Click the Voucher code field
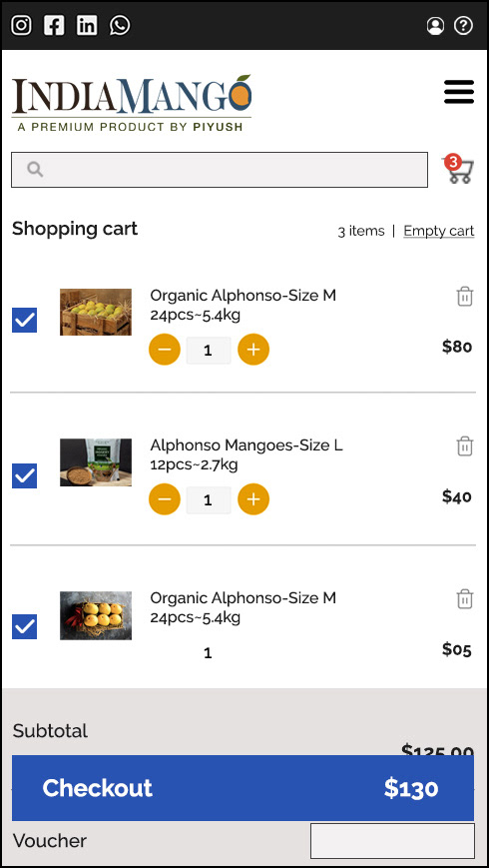The width and height of the screenshot is (489, 868). (x=392, y=840)
